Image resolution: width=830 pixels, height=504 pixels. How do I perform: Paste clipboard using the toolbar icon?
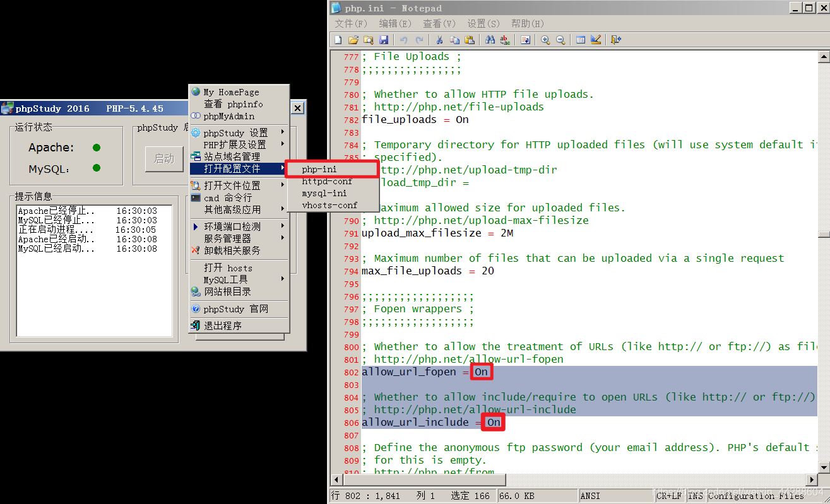coord(470,40)
